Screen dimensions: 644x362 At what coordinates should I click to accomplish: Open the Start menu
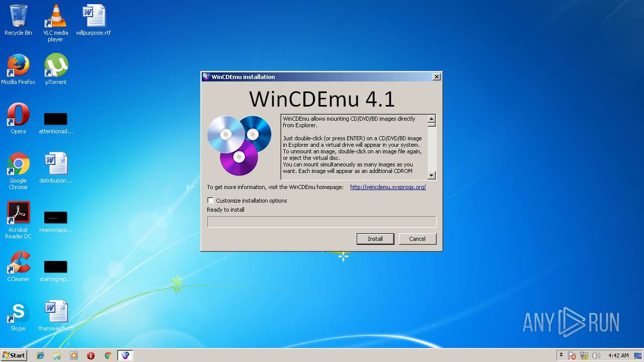pyautogui.click(x=14, y=355)
